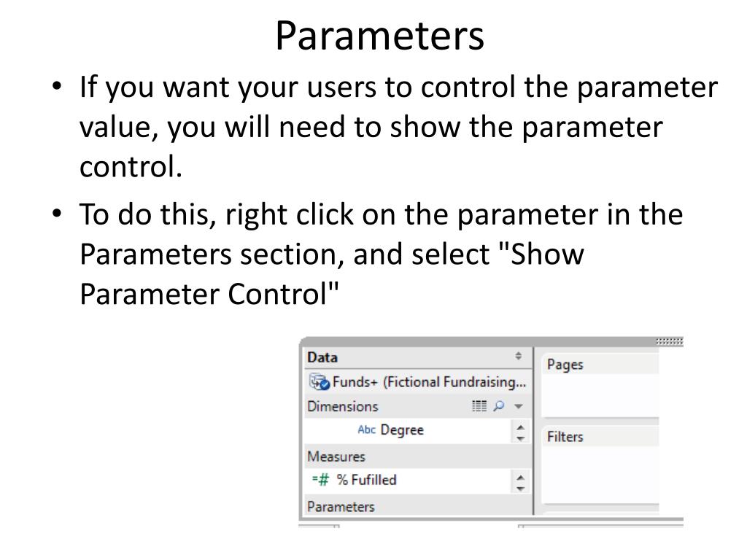The height and width of the screenshot is (560, 747).
Task: Click the up arrow of Measures list scroller
Action: pyautogui.click(x=521, y=477)
